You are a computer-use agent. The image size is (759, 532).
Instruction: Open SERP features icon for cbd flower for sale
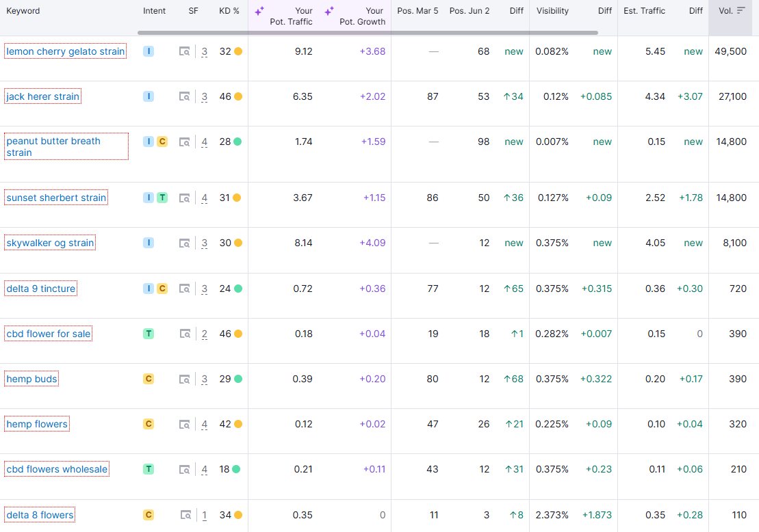click(x=185, y=334)
